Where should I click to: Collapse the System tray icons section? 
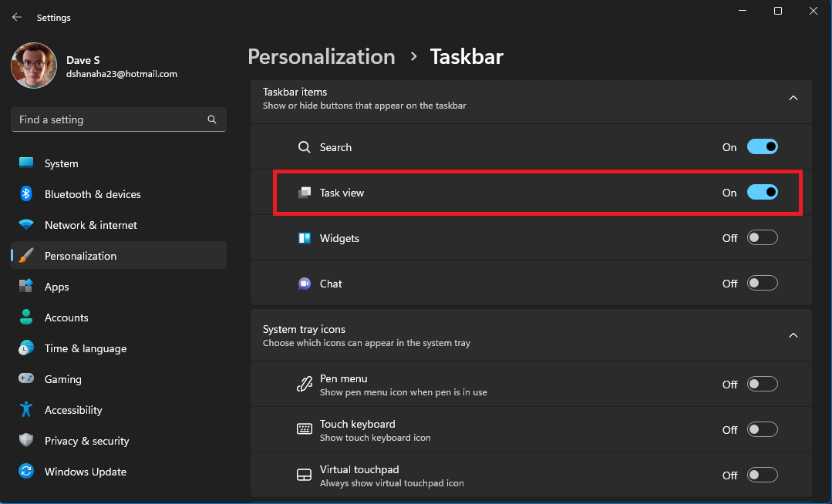tap(793, 335)
